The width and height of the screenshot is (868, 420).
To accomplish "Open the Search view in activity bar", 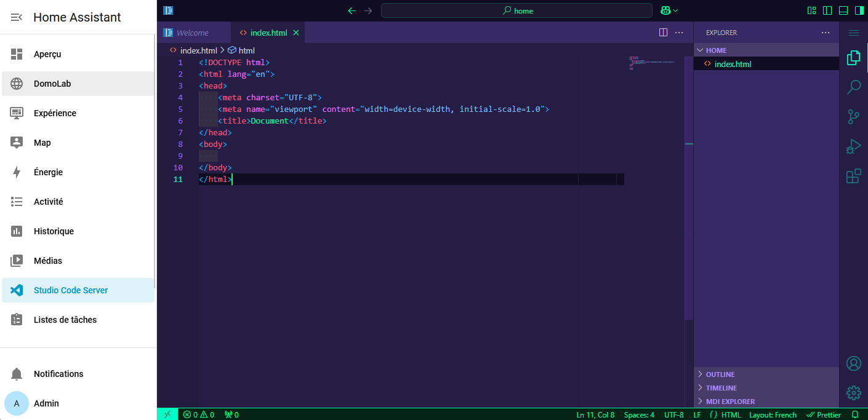I will click(853, 87).
